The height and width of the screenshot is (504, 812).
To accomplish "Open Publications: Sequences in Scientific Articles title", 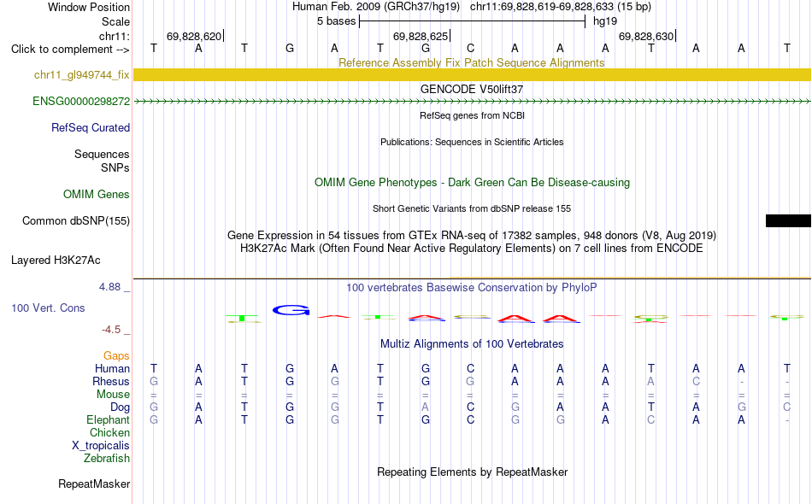I will point(472,142).
